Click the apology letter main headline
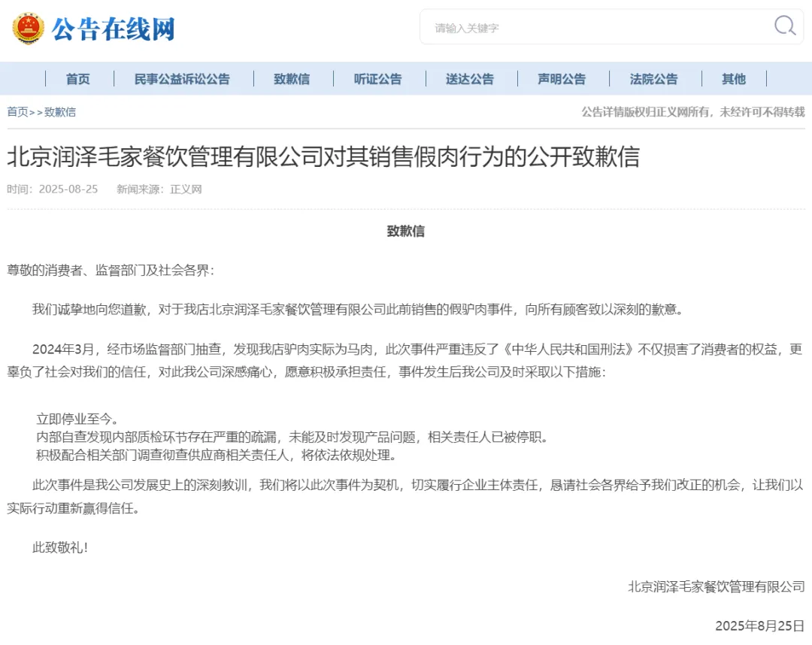 (x=323, y=157)
